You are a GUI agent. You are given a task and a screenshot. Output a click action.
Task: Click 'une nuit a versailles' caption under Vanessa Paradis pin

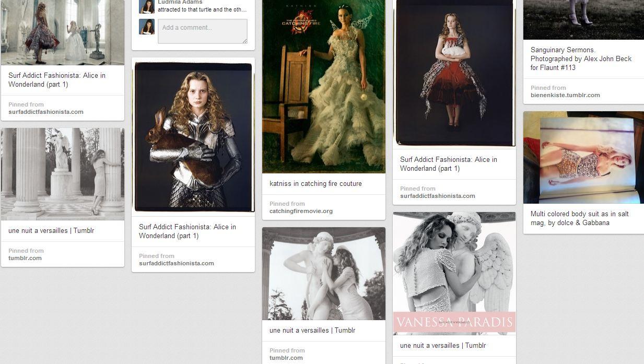443,346
